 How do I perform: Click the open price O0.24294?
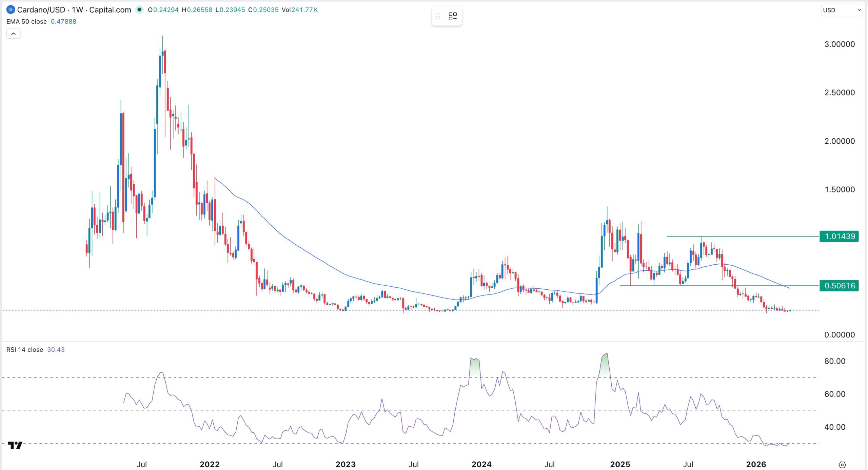pyautogui.click(x=163, y=10)
